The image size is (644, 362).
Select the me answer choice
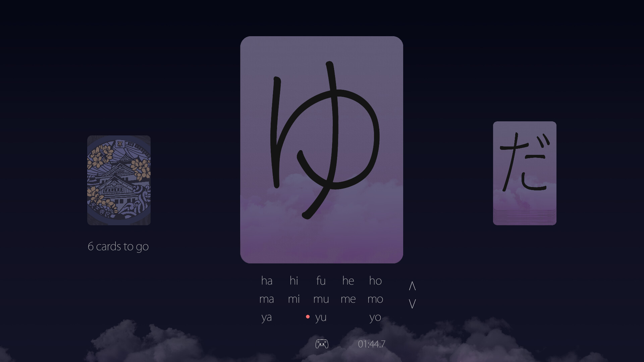pos(348,299)
